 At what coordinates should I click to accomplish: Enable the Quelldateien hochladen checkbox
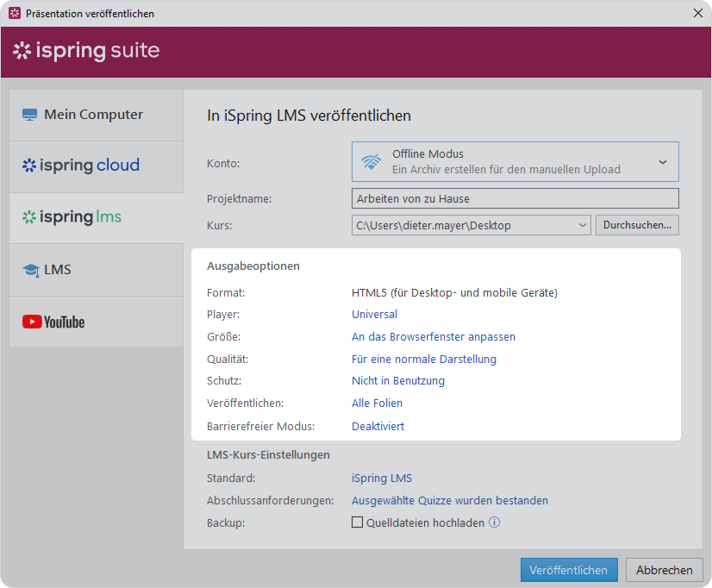pyautogui.click(x=357, y=522)
